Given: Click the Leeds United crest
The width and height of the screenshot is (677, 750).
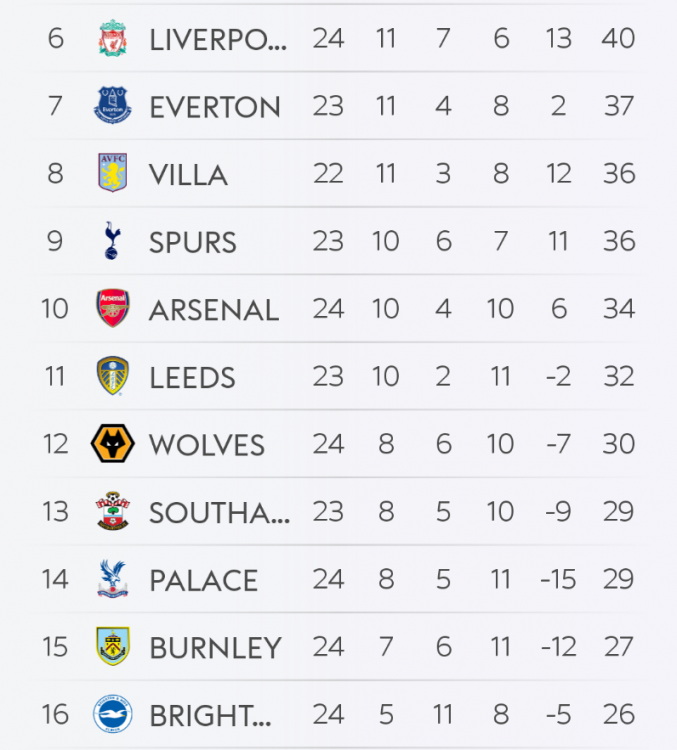Looking at the screenshot, I should [x=113, y=376].
